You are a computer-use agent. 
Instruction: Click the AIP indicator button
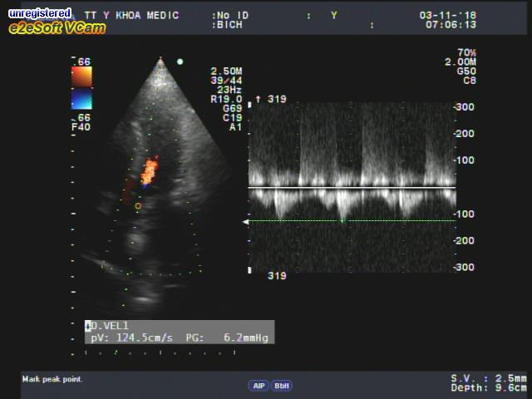tap(259, 386)
